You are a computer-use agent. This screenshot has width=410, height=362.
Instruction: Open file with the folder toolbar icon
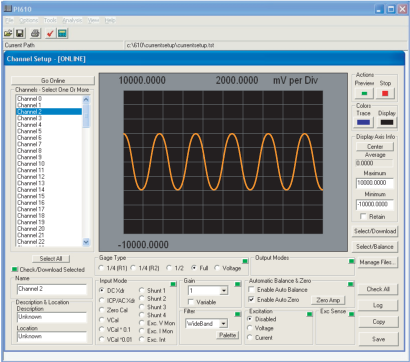click(8, 33)
